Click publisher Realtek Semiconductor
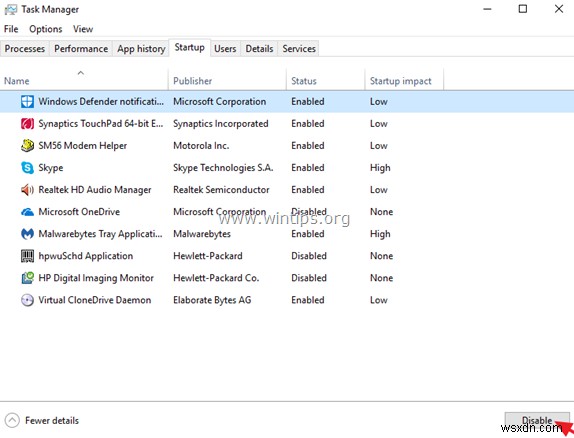This screenshot has height=438, width=574. (221, 190)
